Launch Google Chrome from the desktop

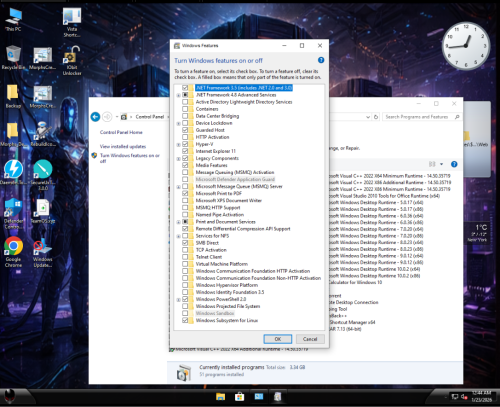point(13,252)
